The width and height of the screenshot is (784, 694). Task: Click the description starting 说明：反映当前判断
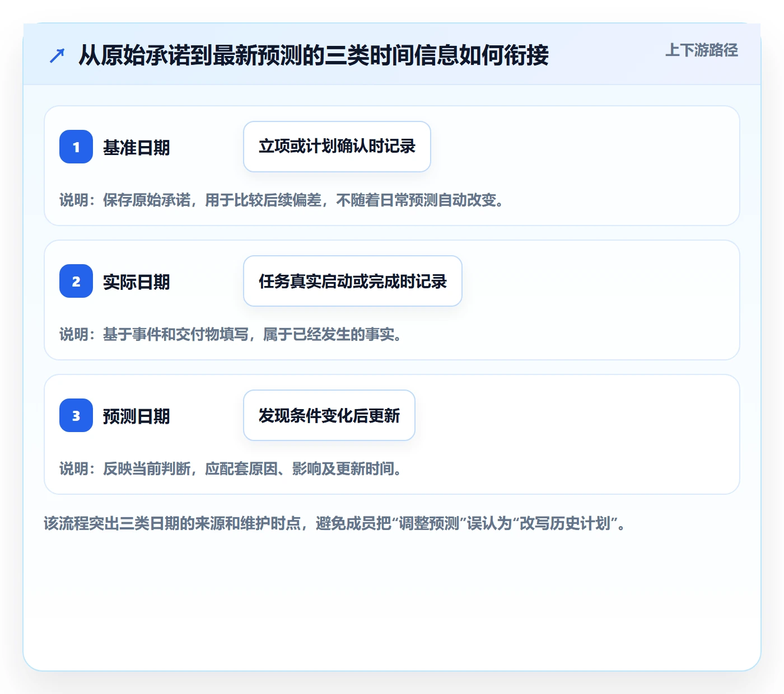pyautogui.click(x=231, y=469)
